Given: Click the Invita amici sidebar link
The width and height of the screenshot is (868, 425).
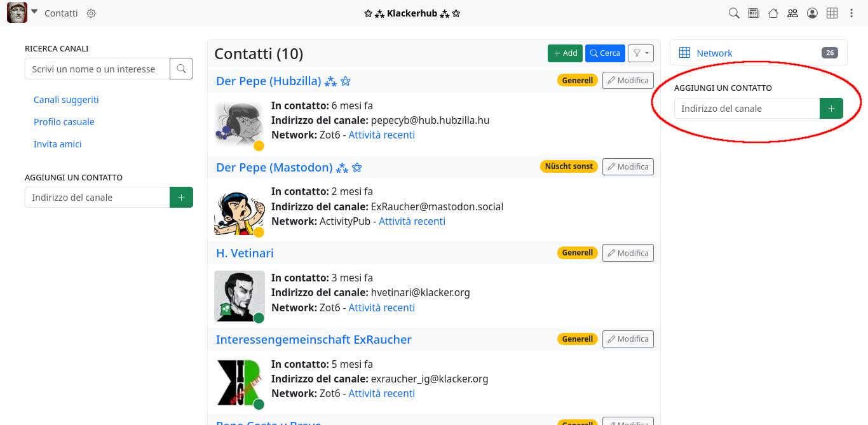Looking at the screenshot, I should pyautogui.click(x=58, y=144).
